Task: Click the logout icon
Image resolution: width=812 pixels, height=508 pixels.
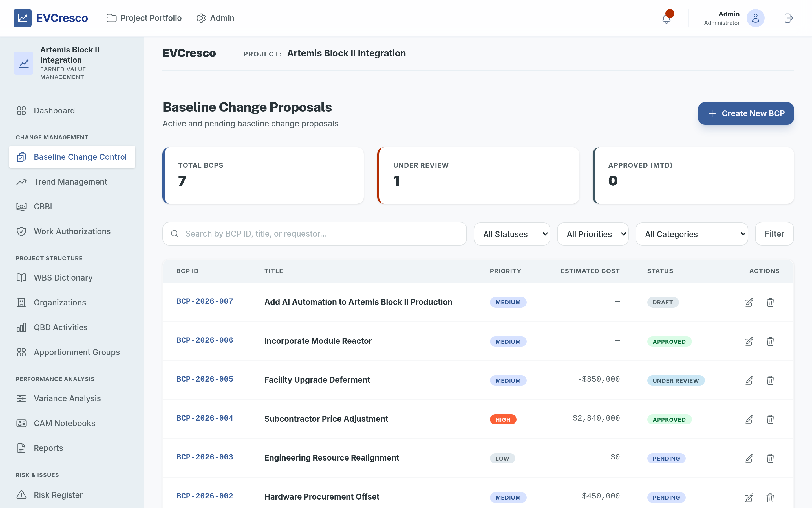Action: (789, 18)
